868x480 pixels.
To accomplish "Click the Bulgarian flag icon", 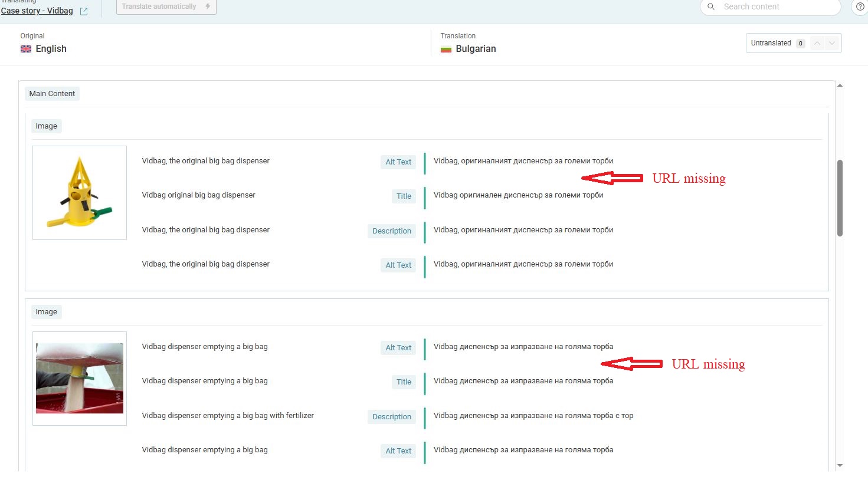I will (x=446, y=49).
